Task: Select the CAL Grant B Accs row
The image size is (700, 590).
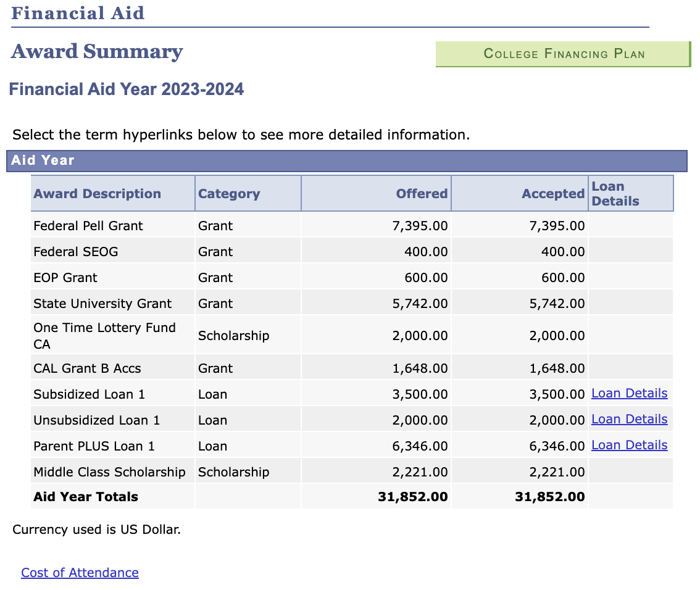Action: (x=352, y=368)
